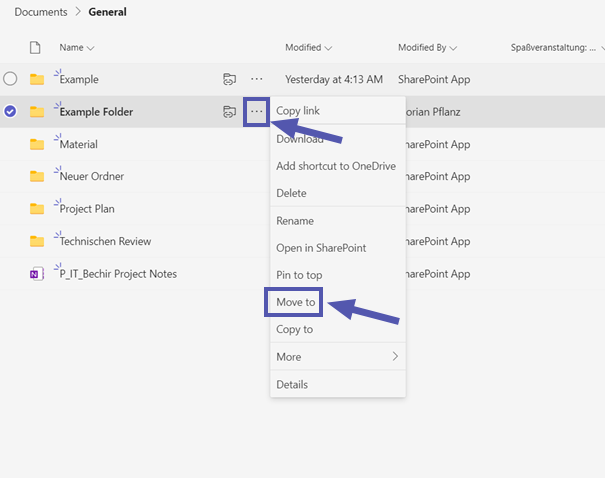Choose Delete from the context menu
This screenshot has width=605, height=478.
click(291, 193)
